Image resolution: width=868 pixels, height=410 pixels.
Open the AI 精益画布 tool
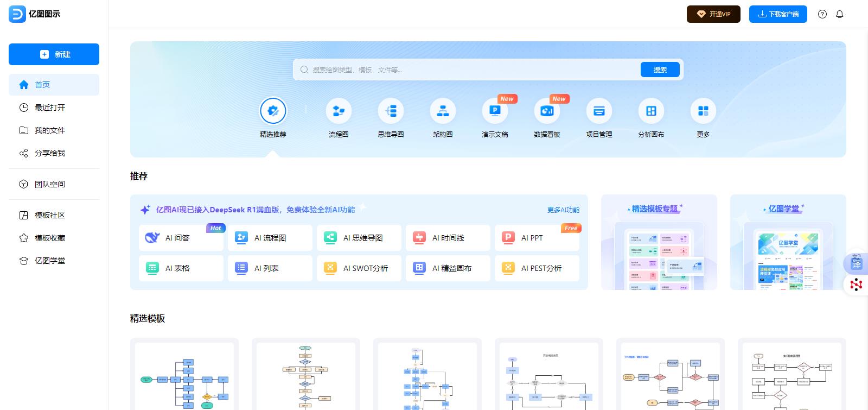pos(448,268)
